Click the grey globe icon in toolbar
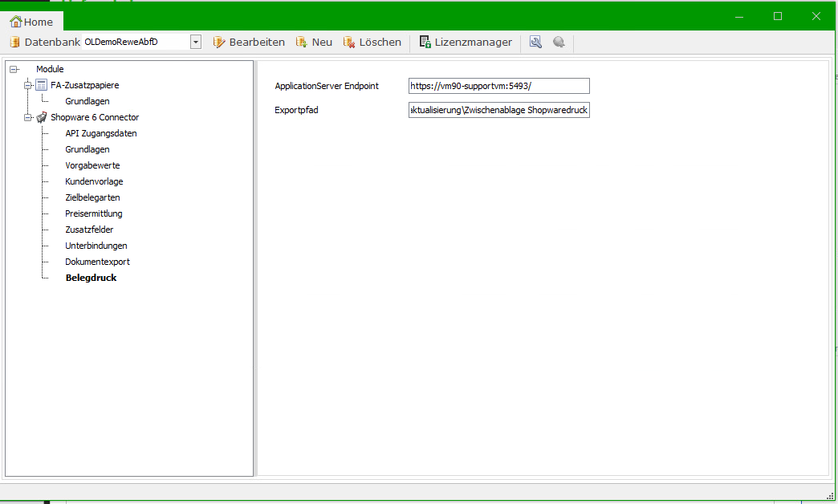The width and height of the screenshot is (838, 504). point(559,43)
